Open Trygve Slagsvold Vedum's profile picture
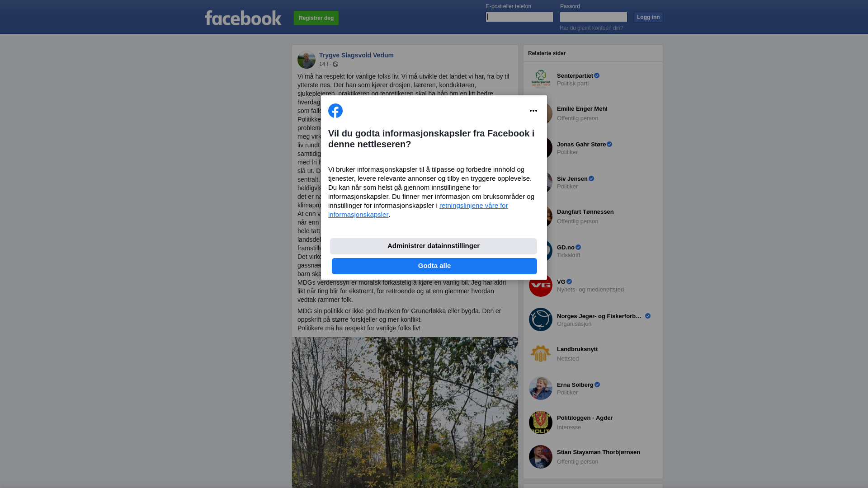The width and height of the screenshot is (868, 488). coord(307,60)
